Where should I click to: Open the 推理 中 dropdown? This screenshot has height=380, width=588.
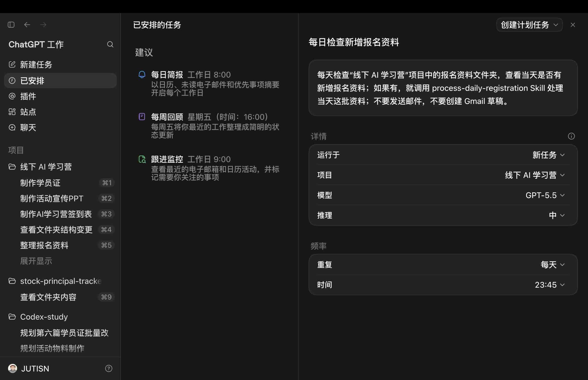557,215
